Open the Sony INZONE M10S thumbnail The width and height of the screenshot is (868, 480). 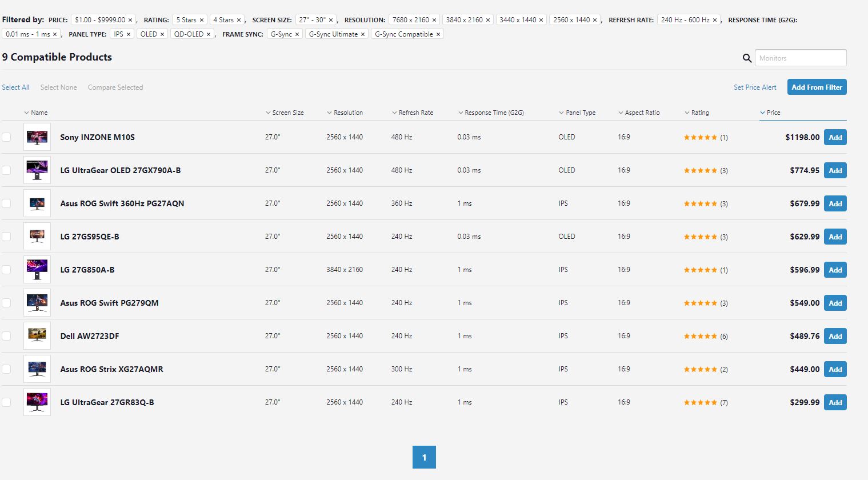37,137
